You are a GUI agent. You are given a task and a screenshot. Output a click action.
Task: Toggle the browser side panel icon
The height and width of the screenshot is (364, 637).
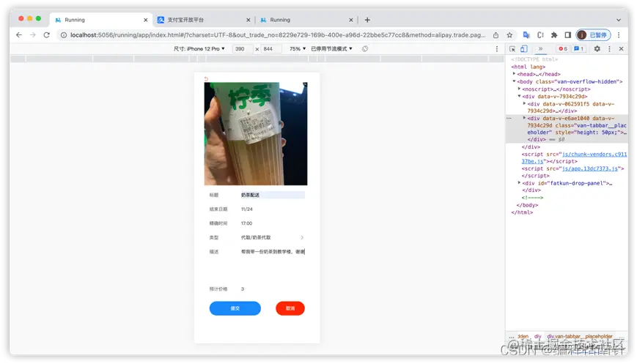tap(568, 35)
